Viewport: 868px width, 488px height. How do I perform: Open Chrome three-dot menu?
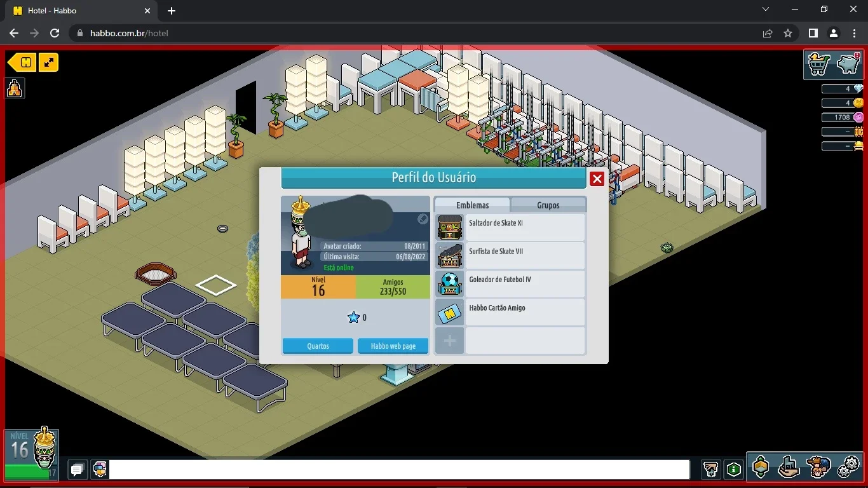click(854, 33)
